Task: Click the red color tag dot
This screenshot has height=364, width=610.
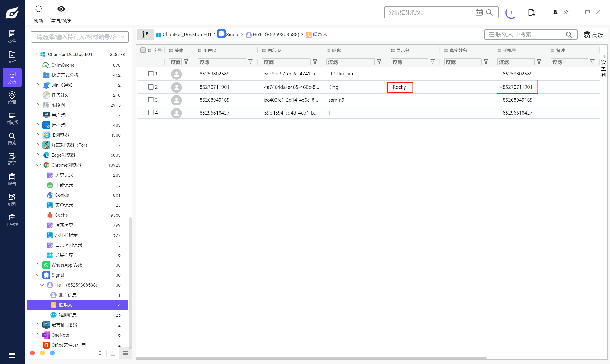Action: (32, 353)
